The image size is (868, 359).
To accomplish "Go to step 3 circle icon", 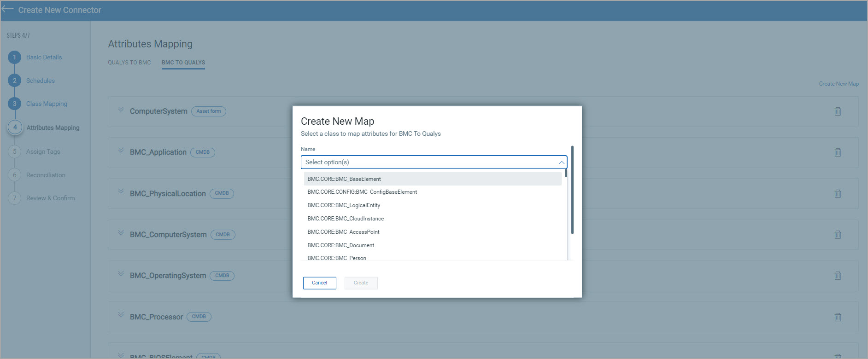I will [x=15, y=104].
